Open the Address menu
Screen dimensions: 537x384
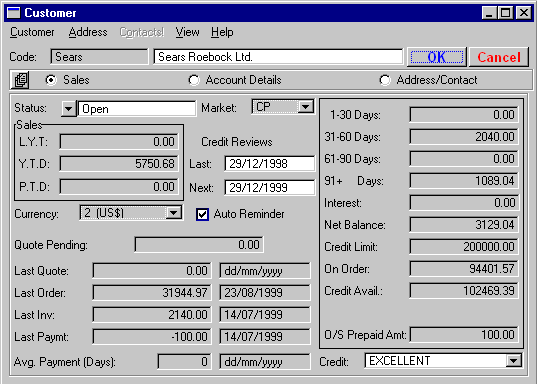point(88,32)
